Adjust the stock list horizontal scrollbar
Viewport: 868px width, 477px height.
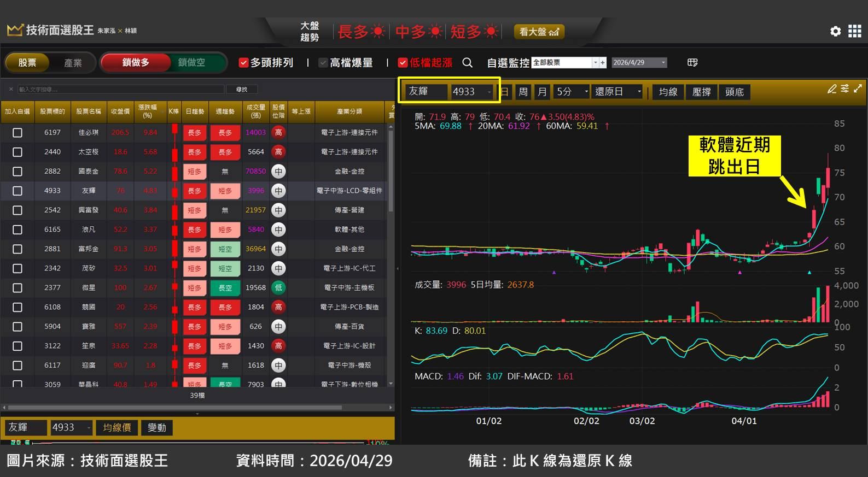[175, 407]
